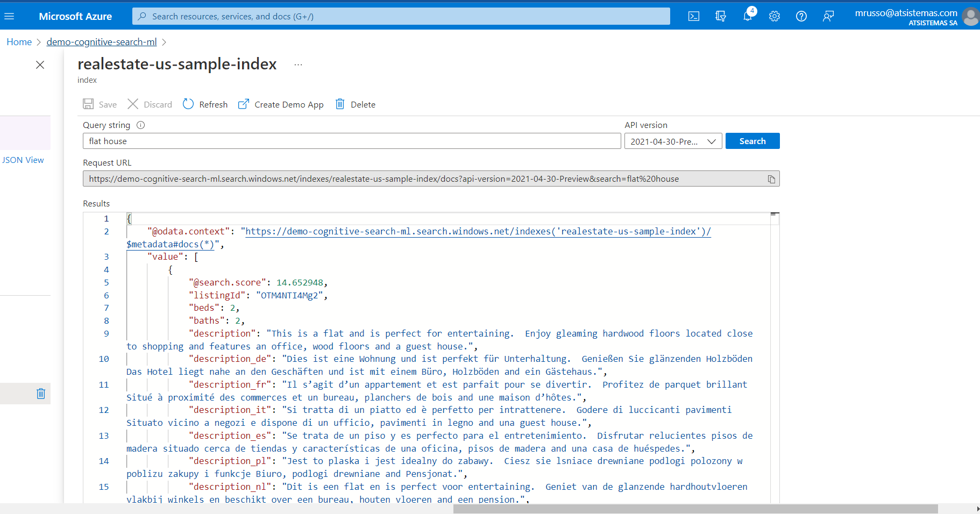The height and width of the screenshot is (514, 980).
Task: Click Discard in the toolbar
Action: (x=150, y=104)
